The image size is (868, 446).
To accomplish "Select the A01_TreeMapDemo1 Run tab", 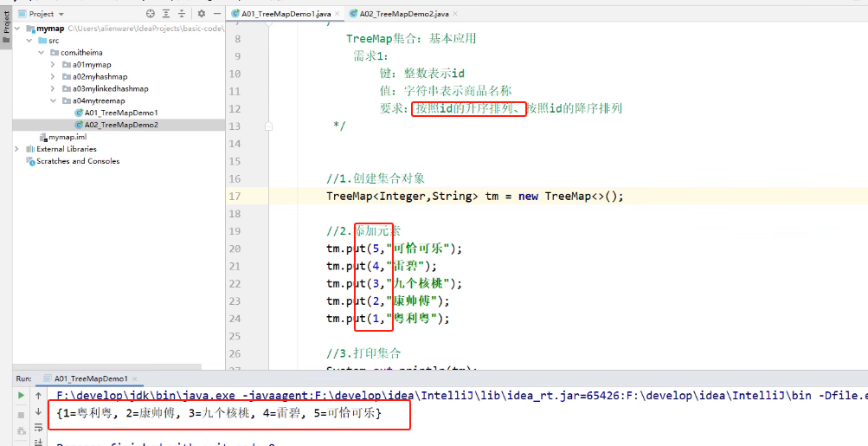I will tap(91, 378).
